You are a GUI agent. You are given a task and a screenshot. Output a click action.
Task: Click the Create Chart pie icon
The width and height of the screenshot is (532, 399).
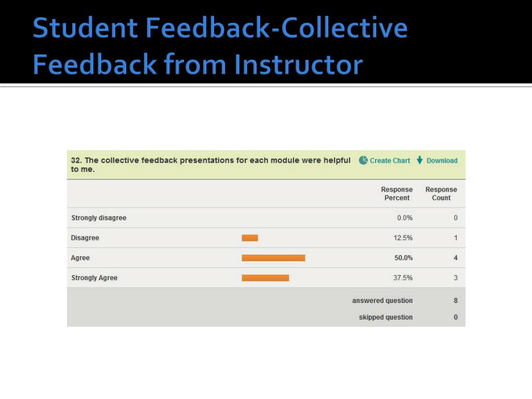tap(363, 160)
